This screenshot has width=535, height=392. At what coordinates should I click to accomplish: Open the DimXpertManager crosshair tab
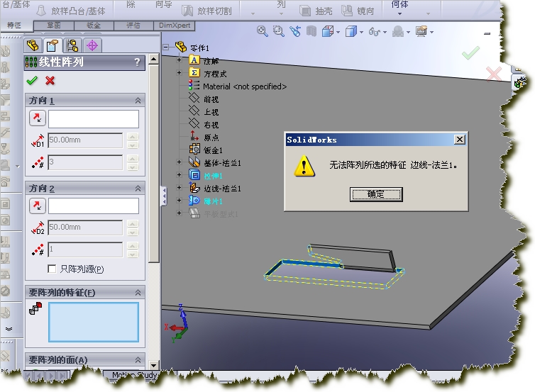point(92,45)
